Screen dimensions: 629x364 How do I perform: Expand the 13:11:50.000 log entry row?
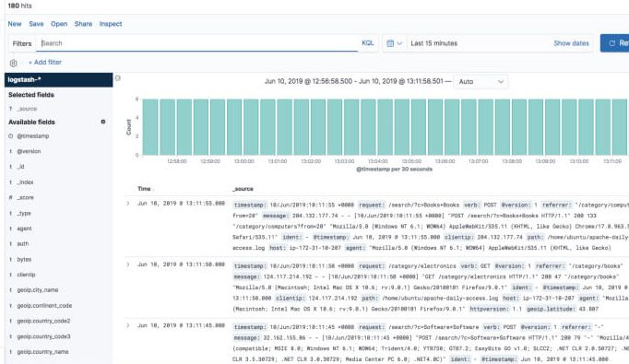[x=128, y=264]
